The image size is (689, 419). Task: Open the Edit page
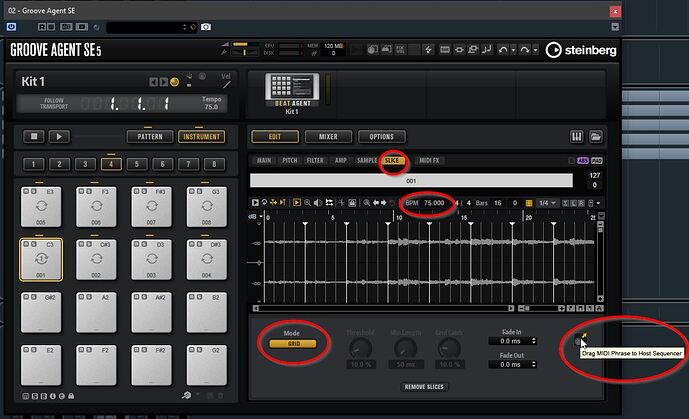(275, 137)
